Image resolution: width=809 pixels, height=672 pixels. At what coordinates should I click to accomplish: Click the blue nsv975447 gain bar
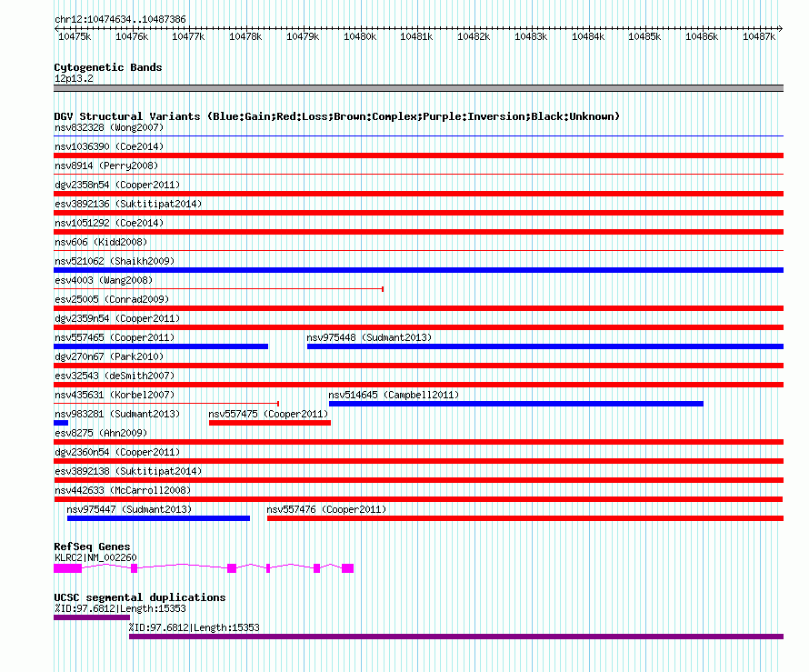pos(158,518)
